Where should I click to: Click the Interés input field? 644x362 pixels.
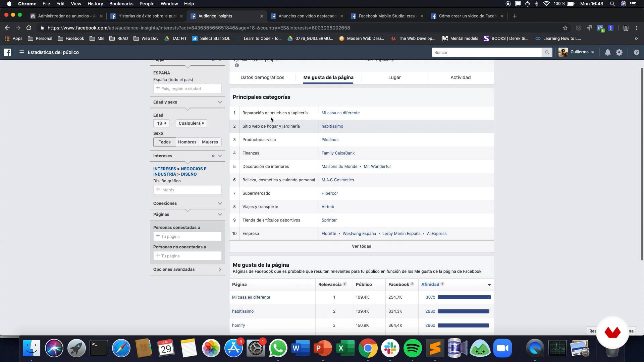pos(187,190)
